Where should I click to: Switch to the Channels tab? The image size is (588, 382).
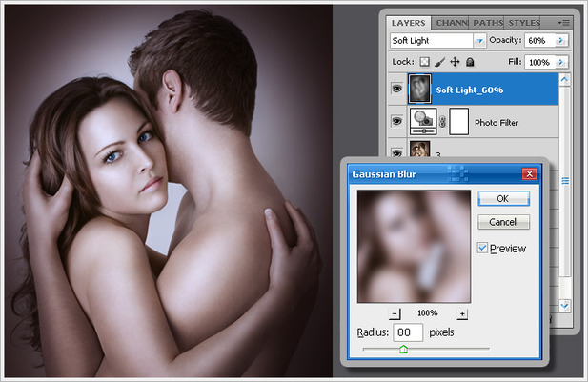pos(452,23)
